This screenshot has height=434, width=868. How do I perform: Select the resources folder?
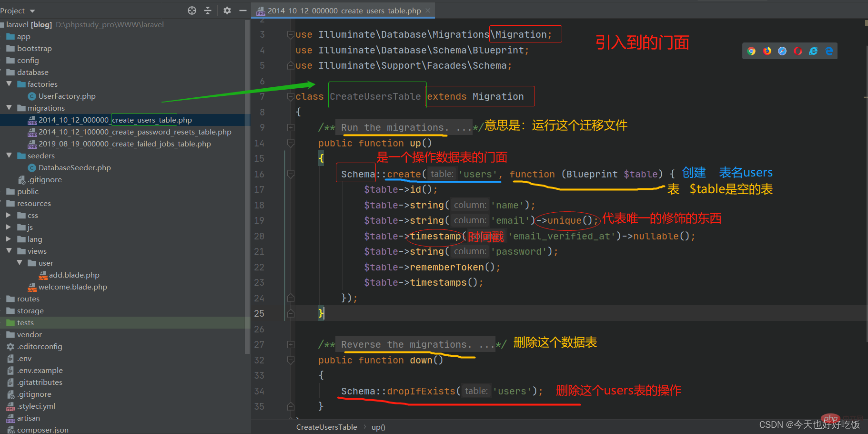click(34, 204)
